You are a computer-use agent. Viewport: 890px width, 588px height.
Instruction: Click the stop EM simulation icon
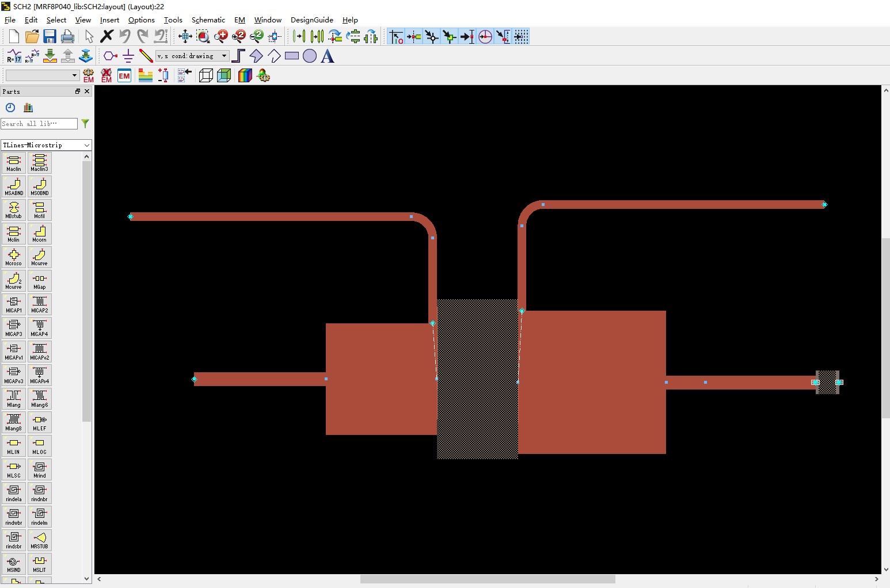(107, 75)
